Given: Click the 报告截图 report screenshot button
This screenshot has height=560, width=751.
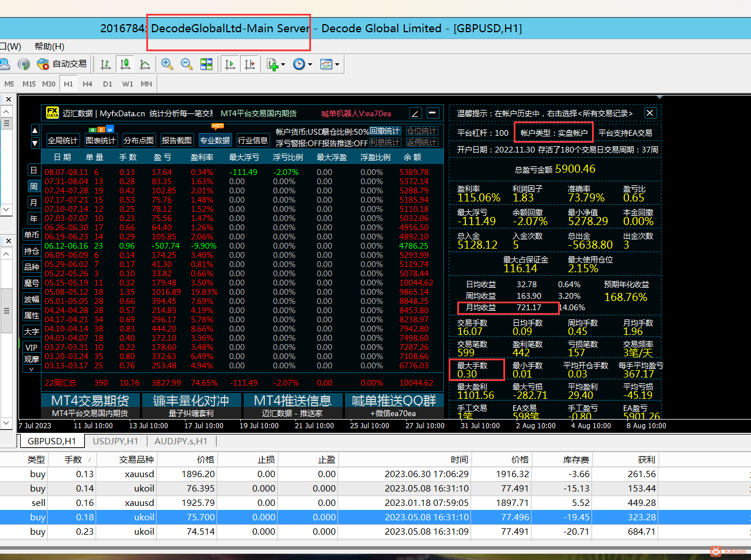Looking at the screenshot, I should (x=177, y=140).
